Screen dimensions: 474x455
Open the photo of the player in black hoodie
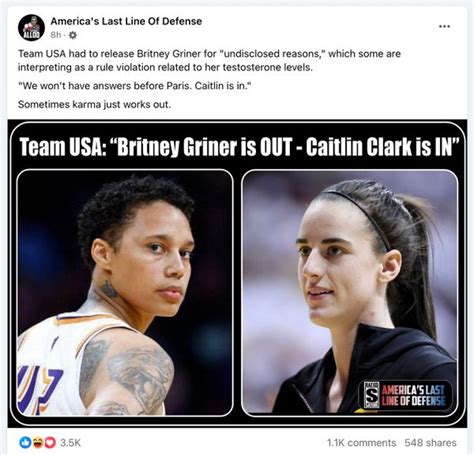(x=350, y=293)
